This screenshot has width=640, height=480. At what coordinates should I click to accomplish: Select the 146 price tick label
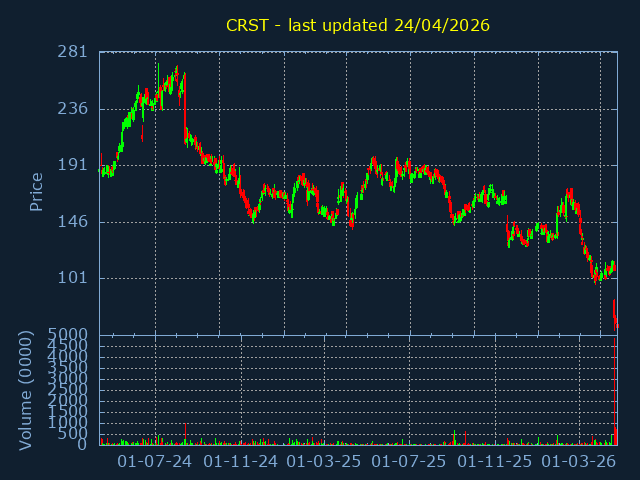[74, 222]
